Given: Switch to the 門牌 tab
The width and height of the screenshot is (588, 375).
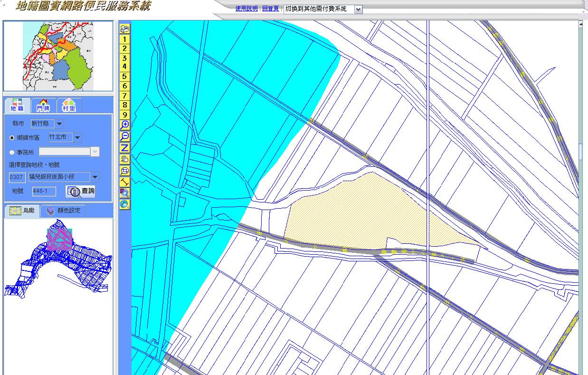Looking at the screenshot, I should [43, 106].
